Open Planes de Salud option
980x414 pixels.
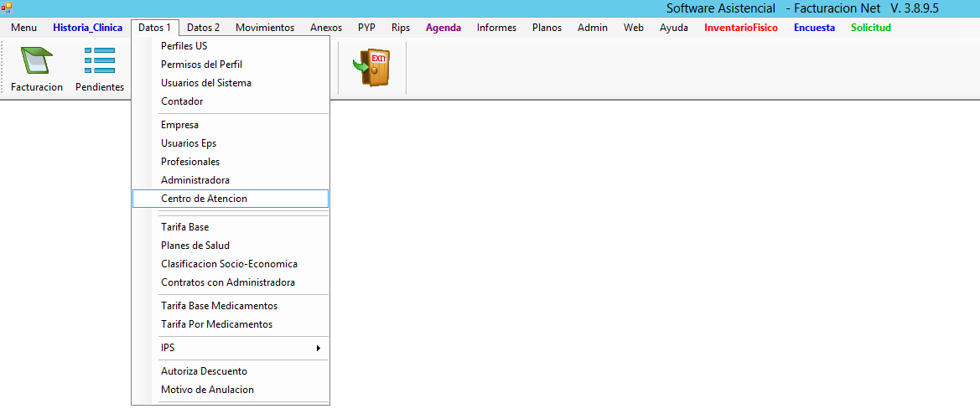coord(194,246)
